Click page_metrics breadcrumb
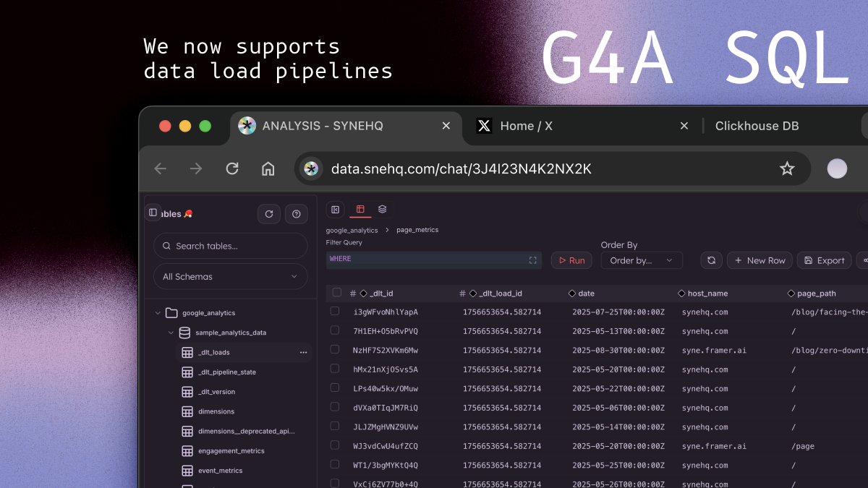 417,230
